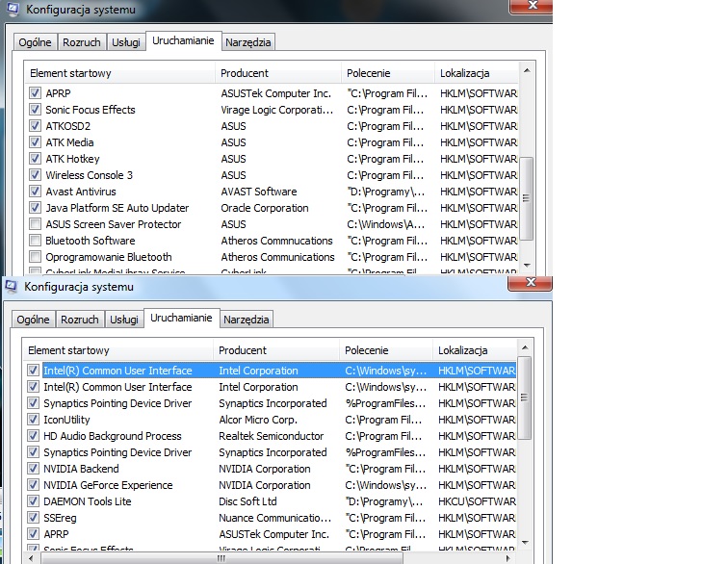
Task: Click scroll-down arrow in the upper window list
Action: coord(527,265)
